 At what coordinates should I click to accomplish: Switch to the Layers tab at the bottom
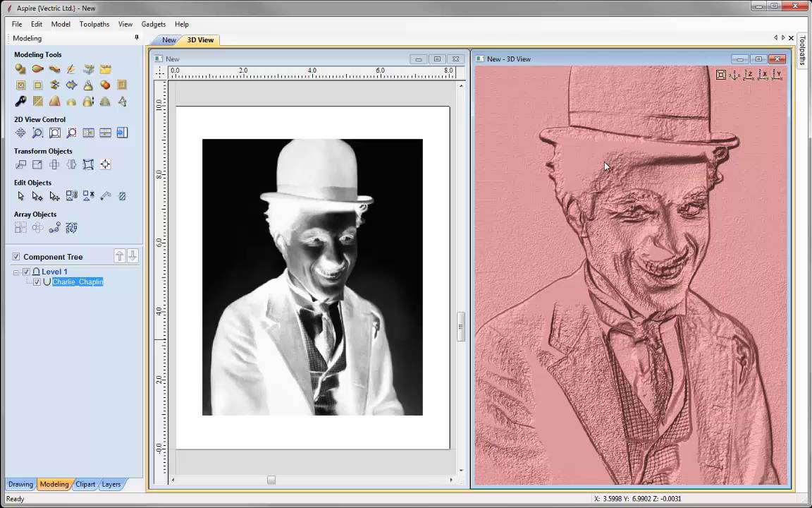tap(111, 484)
